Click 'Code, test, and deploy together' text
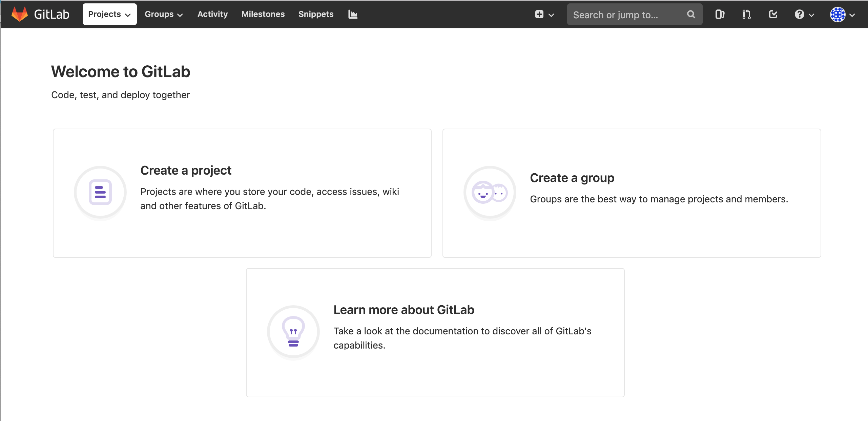The width and height of the screenshot is (868, 421). coord(121,95)
